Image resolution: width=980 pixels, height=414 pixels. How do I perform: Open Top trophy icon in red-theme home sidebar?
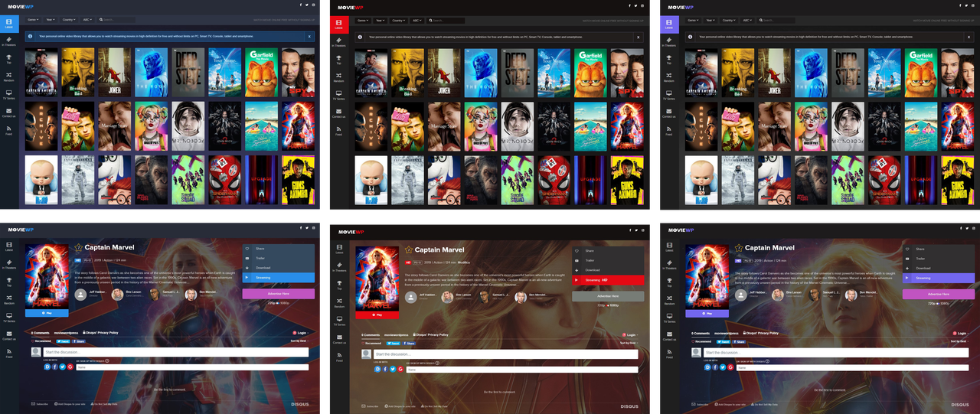tap(338, 58)
